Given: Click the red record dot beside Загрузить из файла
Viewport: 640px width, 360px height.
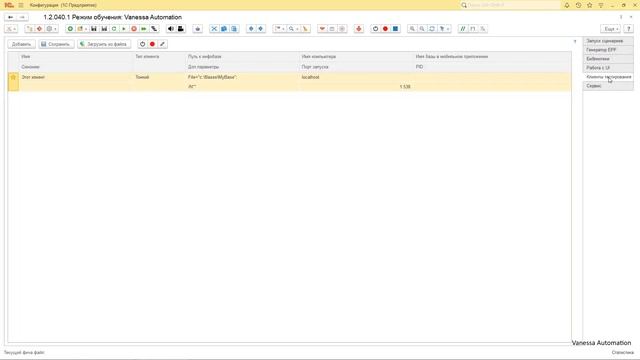Looking at the screenshot, I should (152, 44).
